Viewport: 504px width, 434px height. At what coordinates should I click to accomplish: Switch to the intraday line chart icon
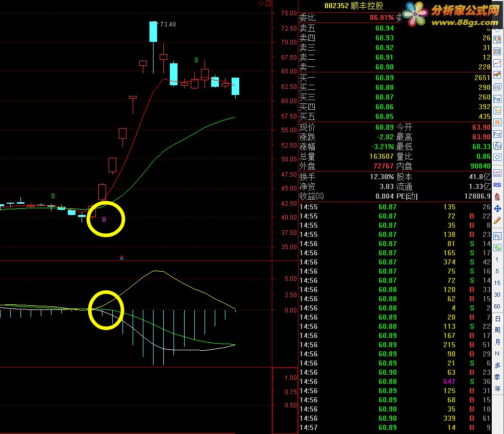(497, 63)
